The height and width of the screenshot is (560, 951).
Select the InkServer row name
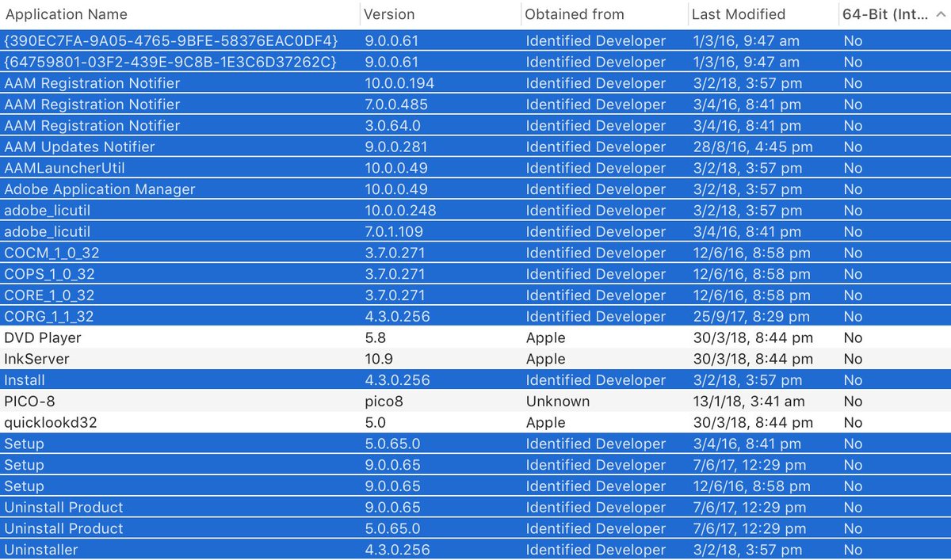point(37,359)
